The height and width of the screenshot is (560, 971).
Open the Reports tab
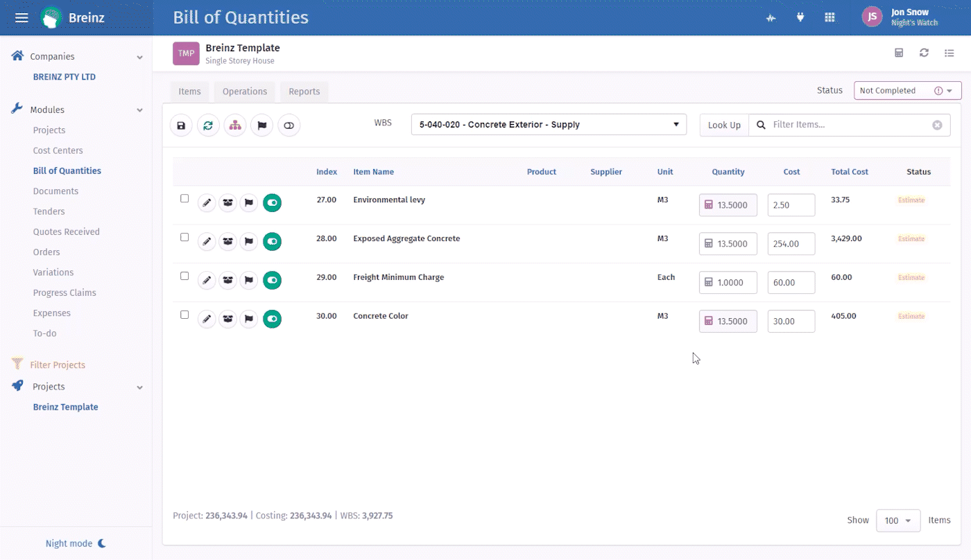(304, 91)
